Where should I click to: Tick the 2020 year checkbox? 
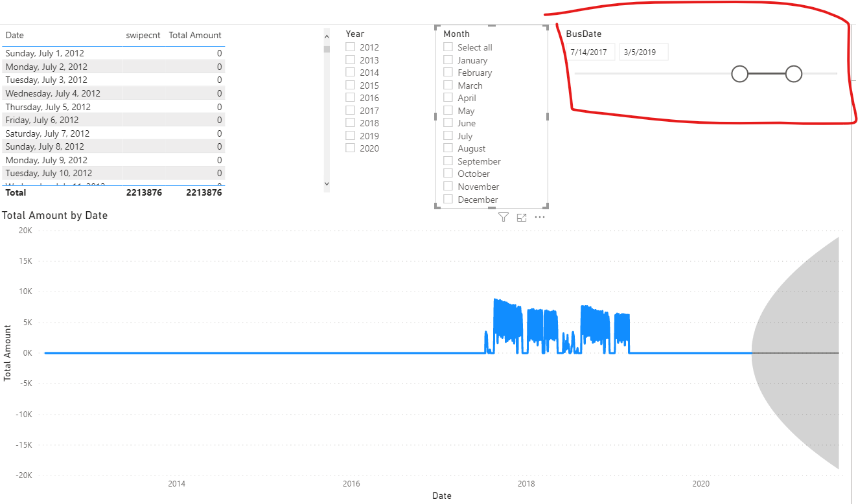pos(351,148)
